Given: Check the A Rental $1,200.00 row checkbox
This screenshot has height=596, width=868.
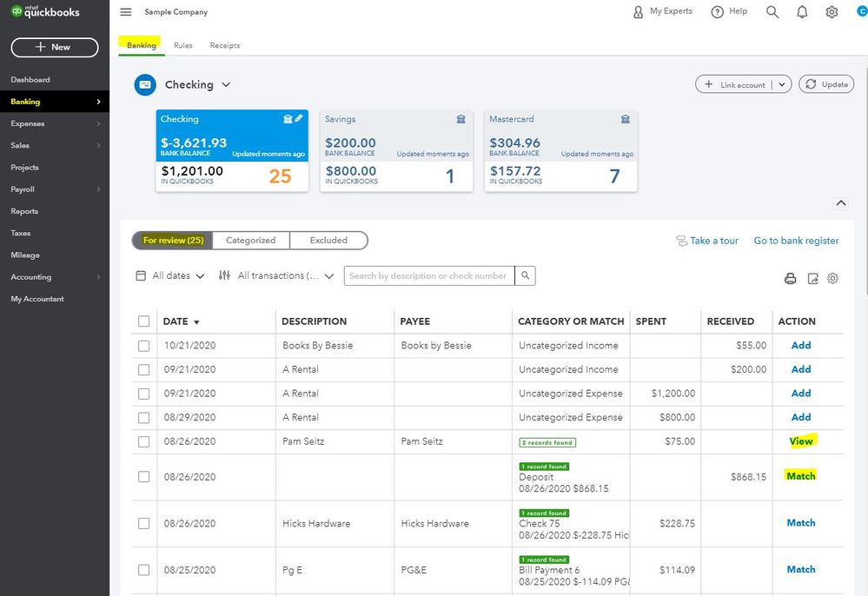Looking at the screenshot, I should pos(144,394).
